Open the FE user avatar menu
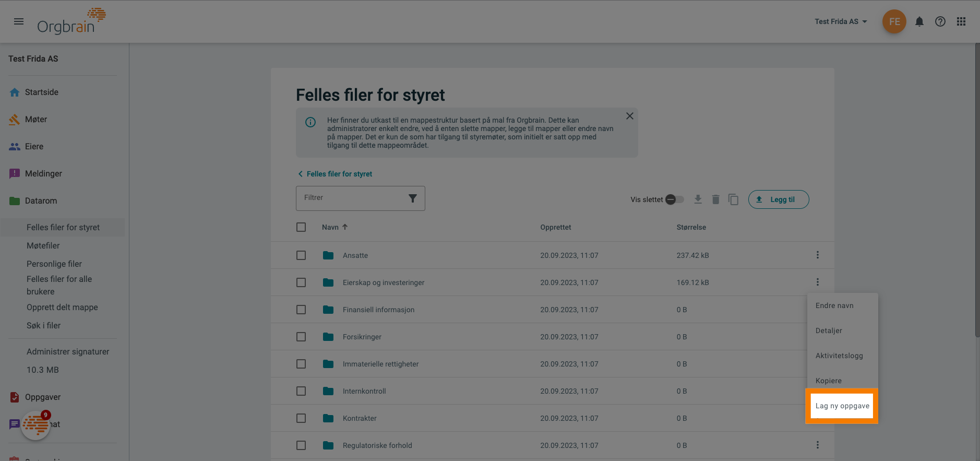The width and height of the screenshot is (980, 461). [894, 21]
